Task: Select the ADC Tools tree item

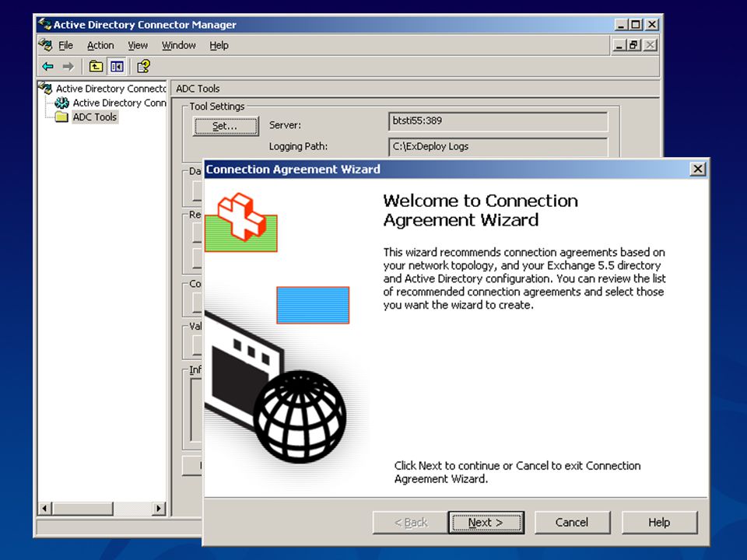Action: point(95,117)
